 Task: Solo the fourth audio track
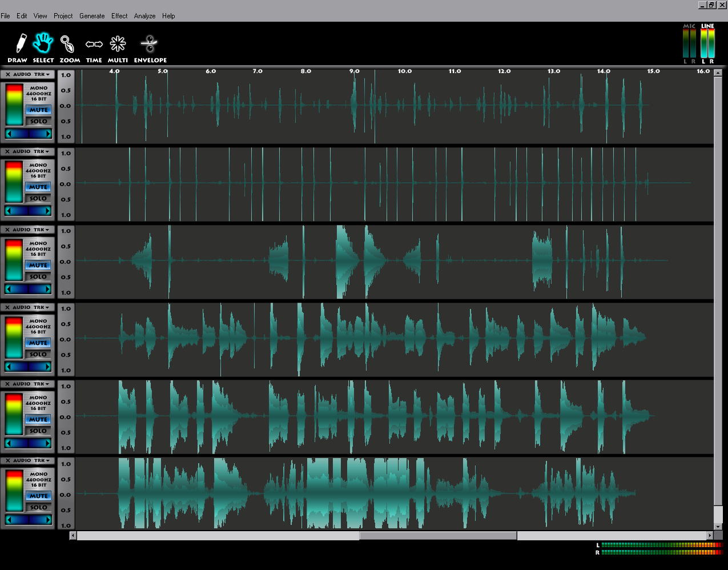point(39,354)
